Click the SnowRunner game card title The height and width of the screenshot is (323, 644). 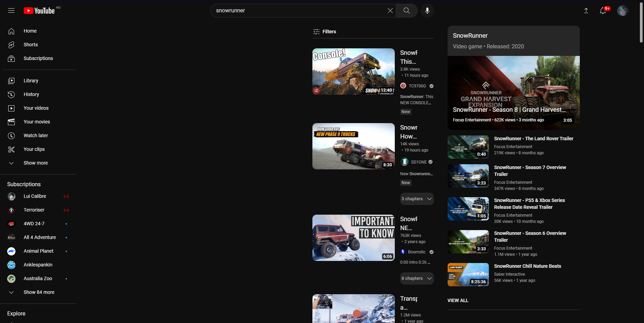(x=470, y=36)
